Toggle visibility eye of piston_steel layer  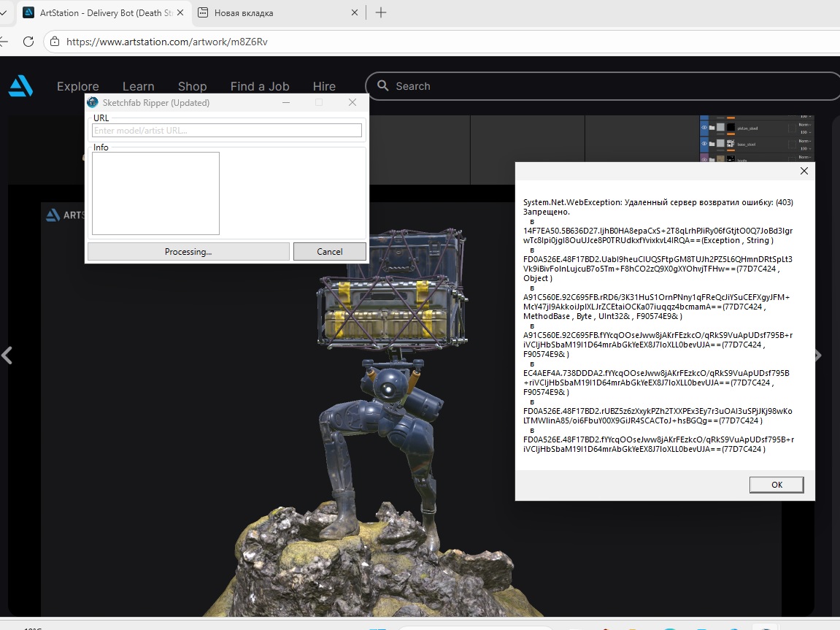click(x=705, y=127)
